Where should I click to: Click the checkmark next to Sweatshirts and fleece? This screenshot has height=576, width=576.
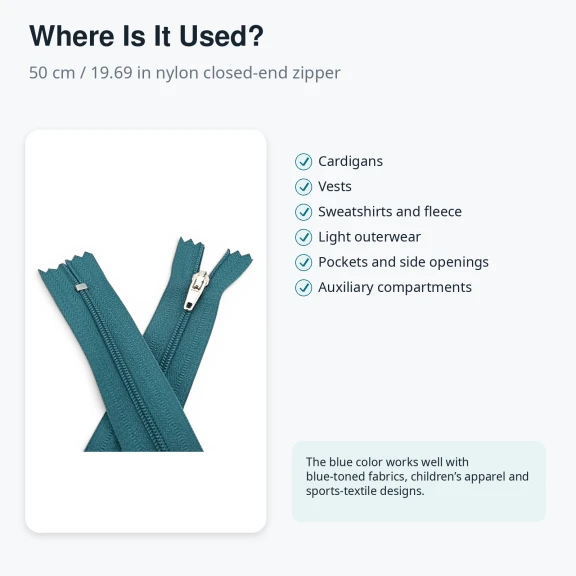[303, 212]
